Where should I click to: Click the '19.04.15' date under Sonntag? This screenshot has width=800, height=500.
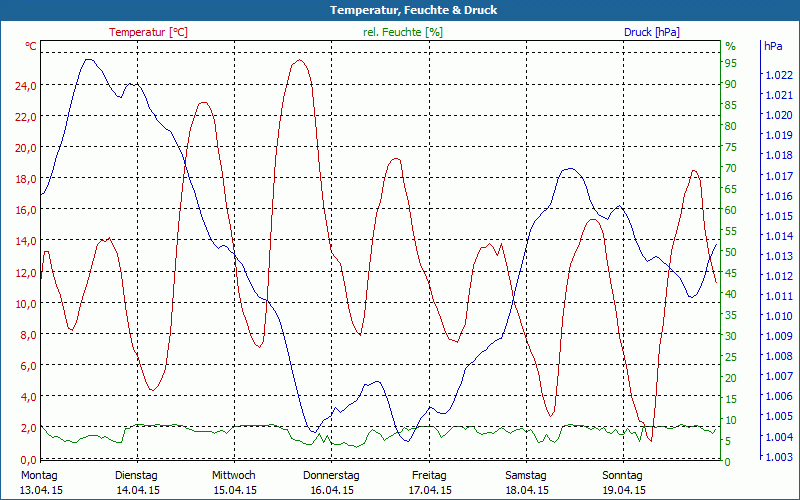click(x=623, y=490)
